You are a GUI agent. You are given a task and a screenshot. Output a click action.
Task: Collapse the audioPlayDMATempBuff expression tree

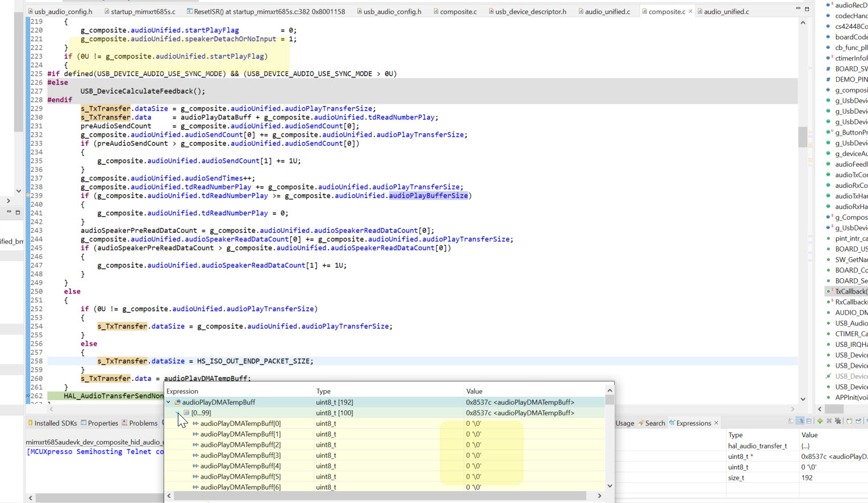[168, 401]
